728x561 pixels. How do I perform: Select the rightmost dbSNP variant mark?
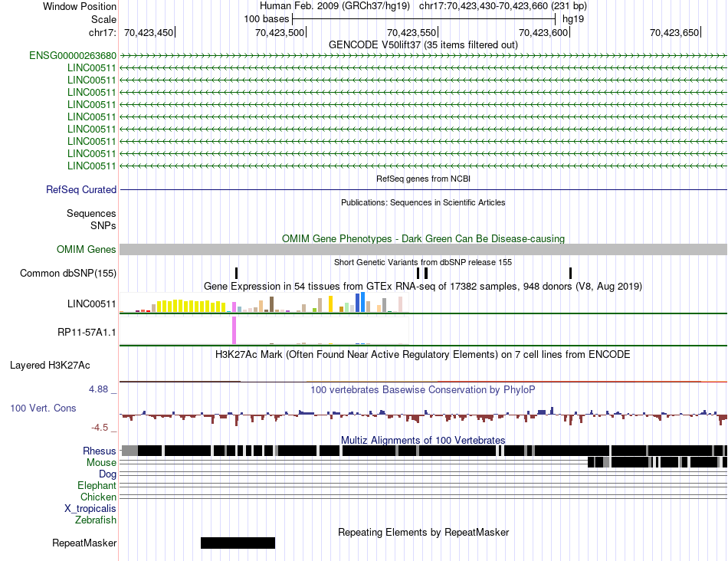point(570,273)
